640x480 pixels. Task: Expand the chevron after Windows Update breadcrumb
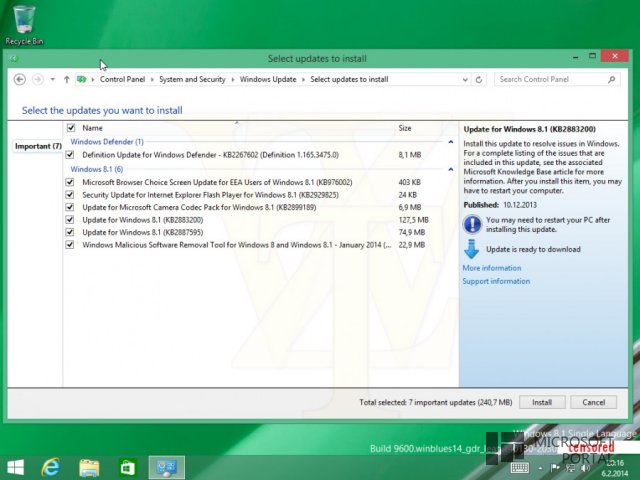[303, 80]
